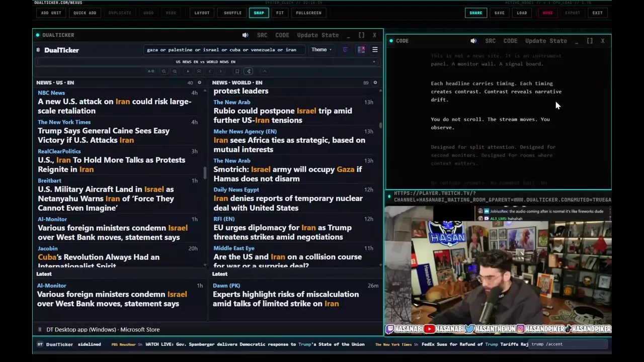Click the double-chevron up icon
Viewport: 644px width, 362px height.
(x=199, y=71)
